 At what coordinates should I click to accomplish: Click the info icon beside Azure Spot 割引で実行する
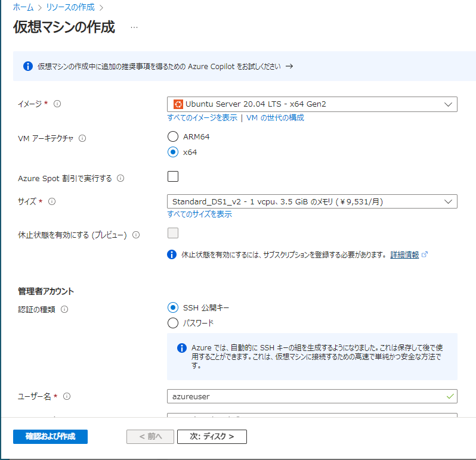point(120,178)
